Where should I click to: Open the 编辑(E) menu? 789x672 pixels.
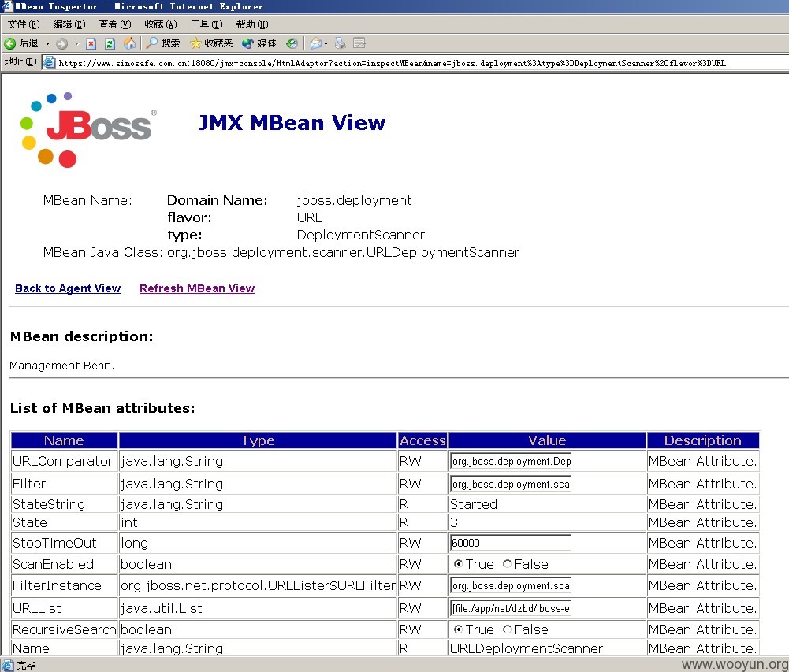69,24
